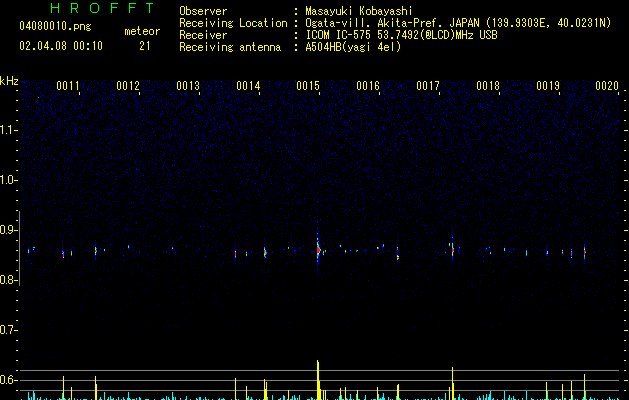Screen dimensions: 629x400
Task: Click the 0017 time marker
Action: point(428,86)
